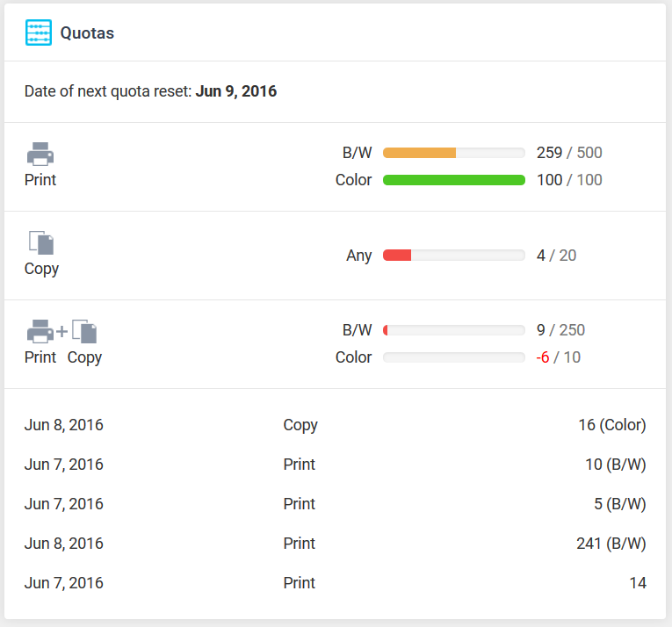The height and width of the screenshot is (627, 672).
Task: Click the copy icon in the Print + Copy row
Action: (84, 331)
